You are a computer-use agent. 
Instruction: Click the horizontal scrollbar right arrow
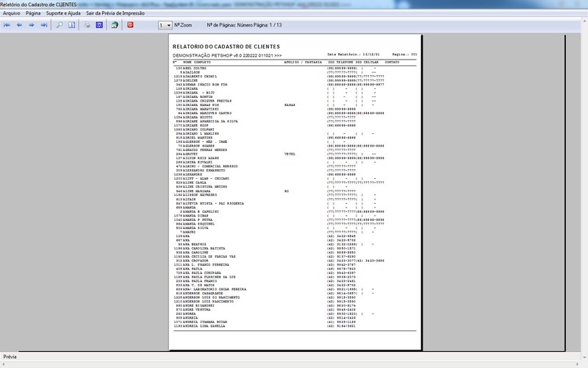click(578, 365)
